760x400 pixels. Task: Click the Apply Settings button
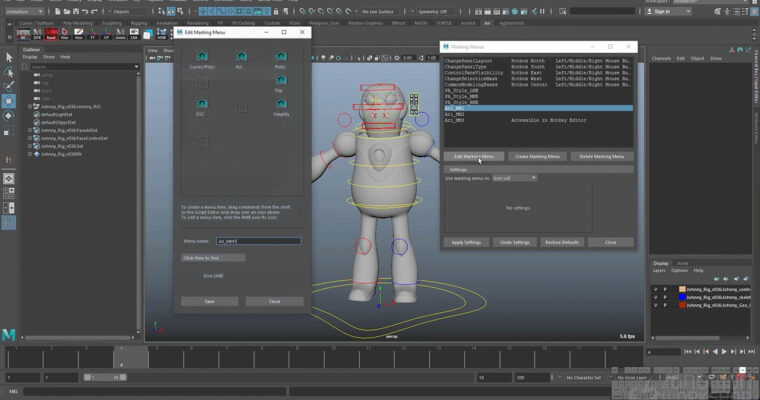tap(466, 242)
